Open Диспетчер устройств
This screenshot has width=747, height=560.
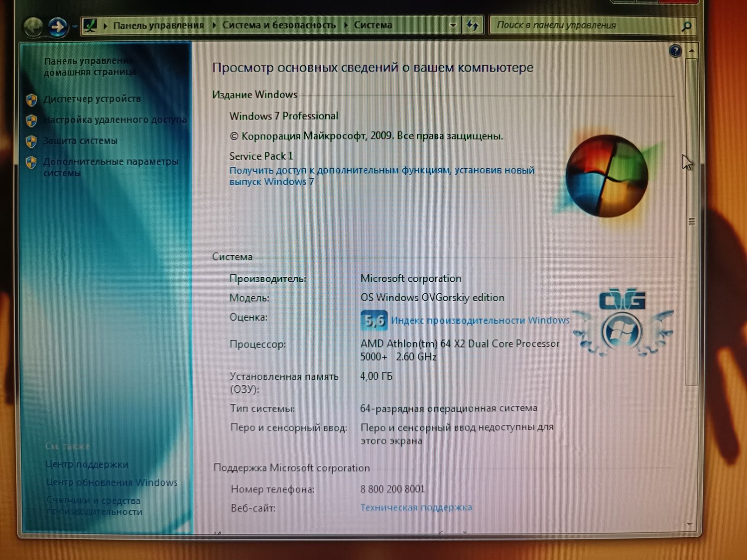92,99
